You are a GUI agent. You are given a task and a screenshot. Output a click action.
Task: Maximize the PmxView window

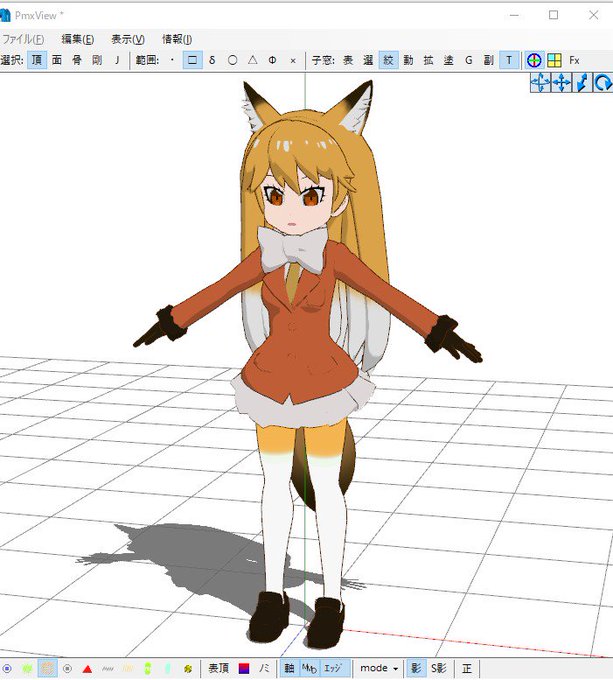click(554, 15)
